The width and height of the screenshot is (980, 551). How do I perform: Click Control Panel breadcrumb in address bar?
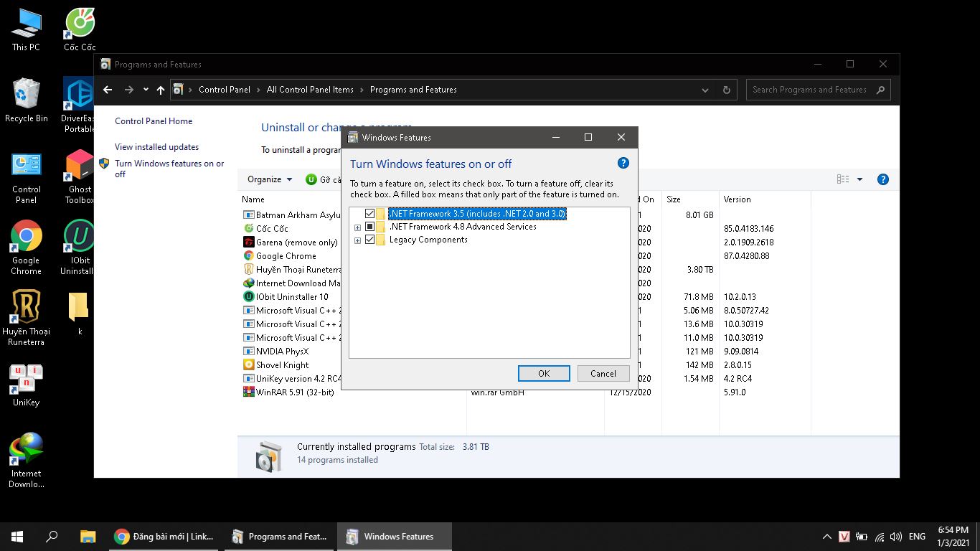(x=224, y=90)
